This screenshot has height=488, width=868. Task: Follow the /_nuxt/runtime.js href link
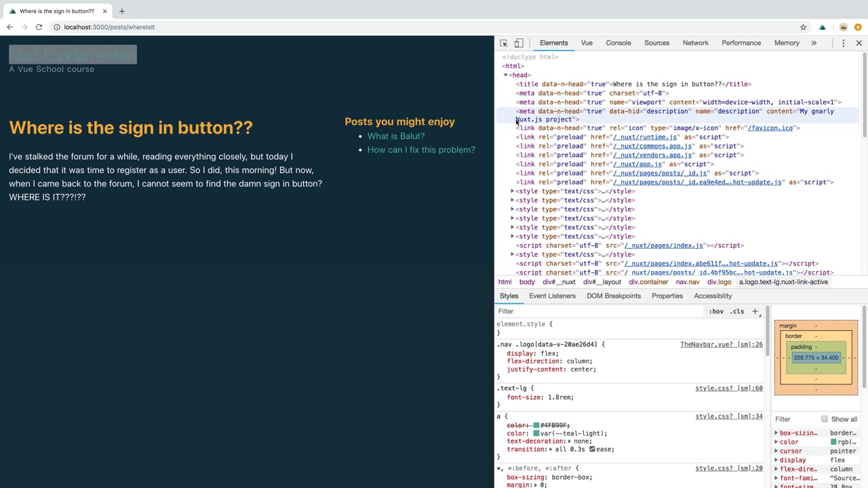(x=645, y=137)
